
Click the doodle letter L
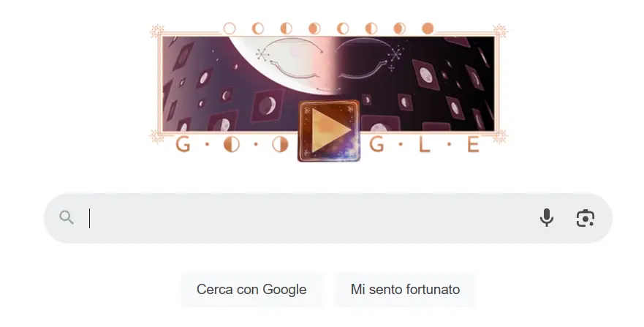(x=424, y=145)
